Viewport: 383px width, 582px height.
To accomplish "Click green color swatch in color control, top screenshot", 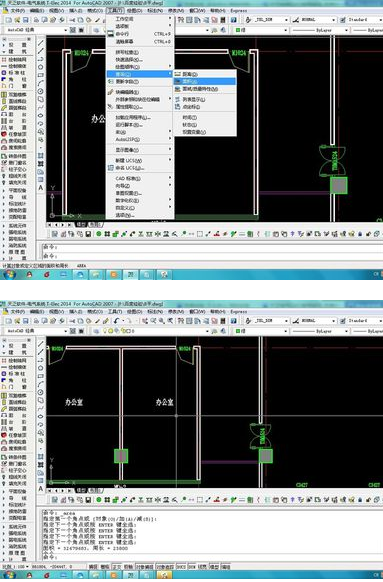I will pos(239,30).
